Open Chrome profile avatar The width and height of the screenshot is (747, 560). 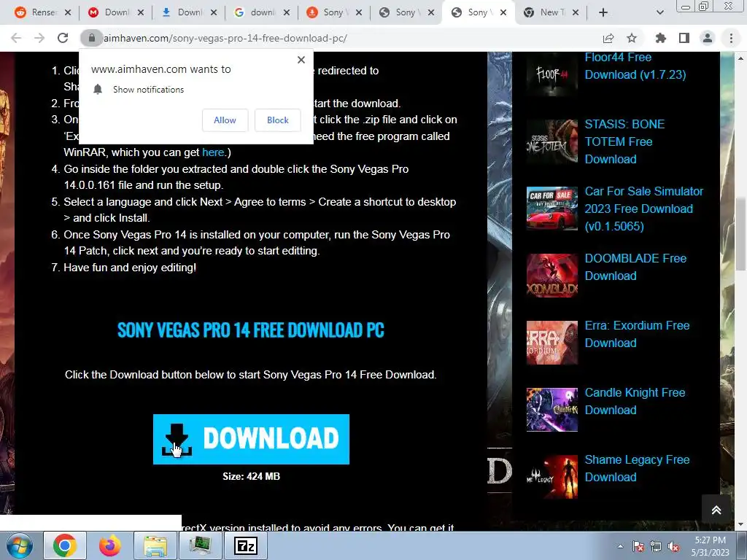708,38
